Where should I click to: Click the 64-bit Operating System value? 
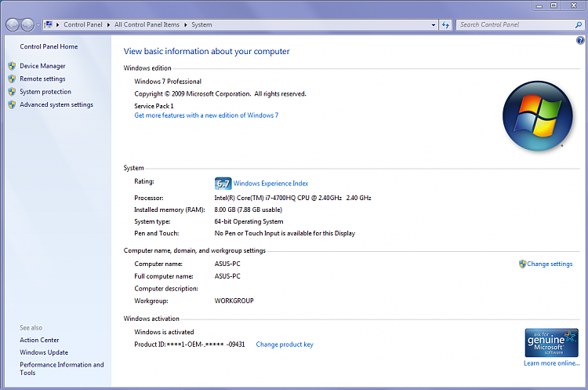point(249,221)
